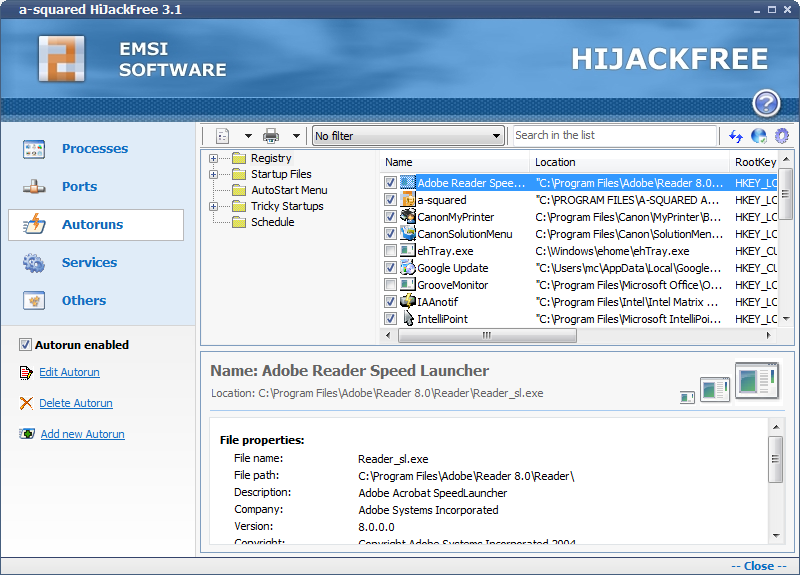Click the Delete Autorun link
This screenshot has height=575, width=800.
click(75, 403)
